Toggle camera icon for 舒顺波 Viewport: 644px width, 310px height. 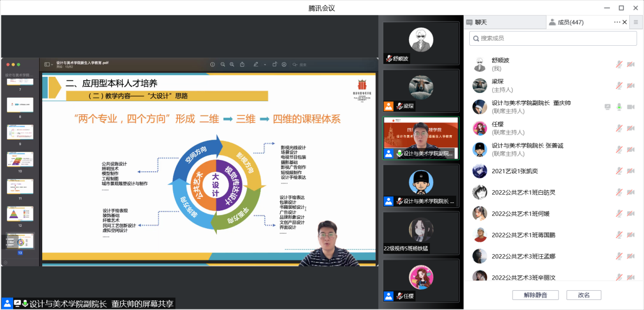pos(631,65)
